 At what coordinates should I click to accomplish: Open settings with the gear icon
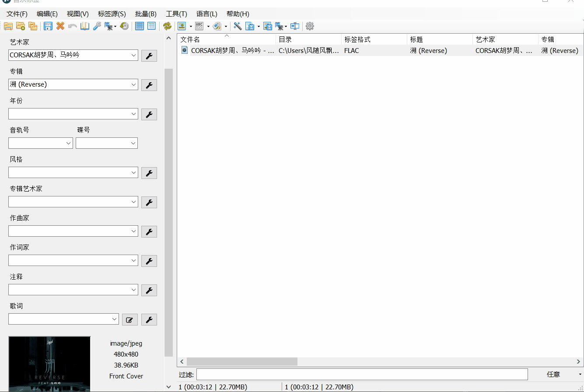click(310, 26)
